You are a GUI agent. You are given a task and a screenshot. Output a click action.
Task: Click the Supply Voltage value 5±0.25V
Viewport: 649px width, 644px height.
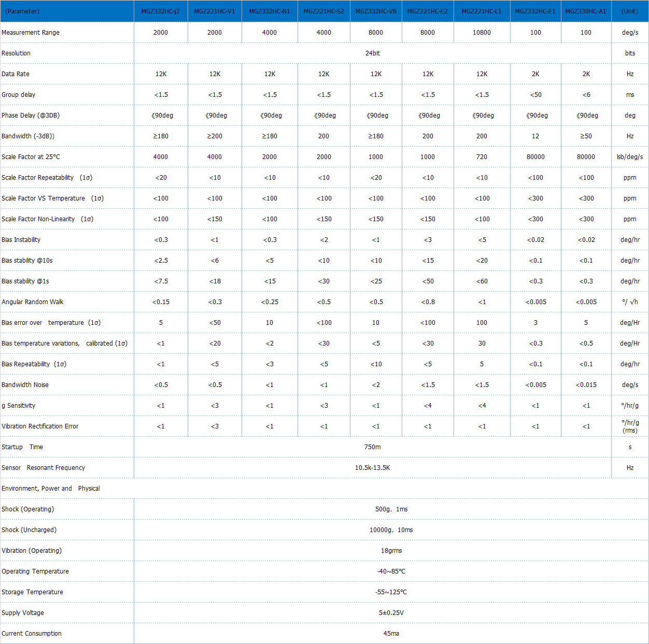pos(391,613)
